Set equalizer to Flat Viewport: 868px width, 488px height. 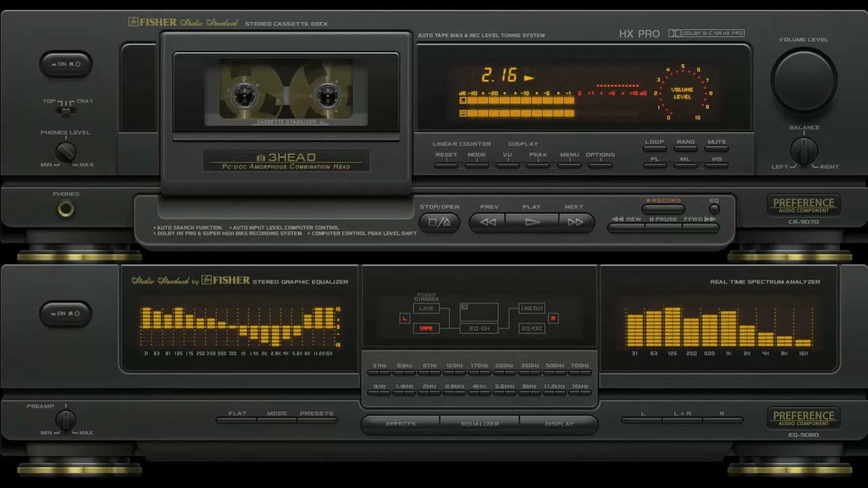(237, 420)
